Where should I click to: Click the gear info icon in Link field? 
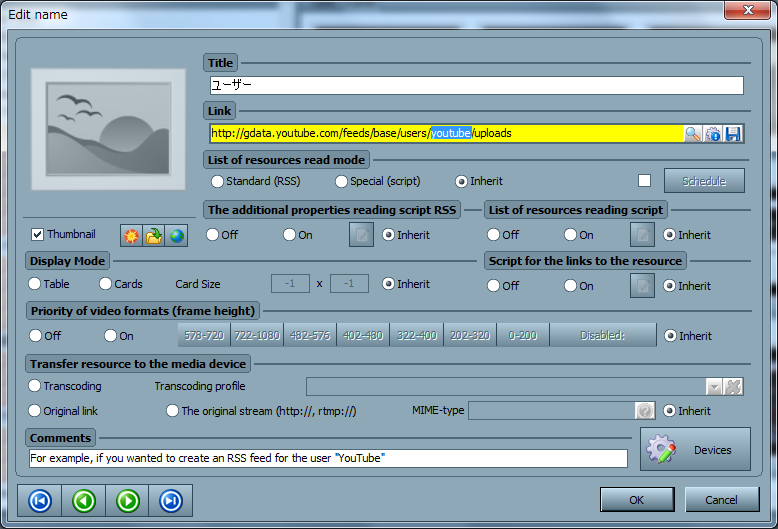pyautogui.click(x=713, y=133)
